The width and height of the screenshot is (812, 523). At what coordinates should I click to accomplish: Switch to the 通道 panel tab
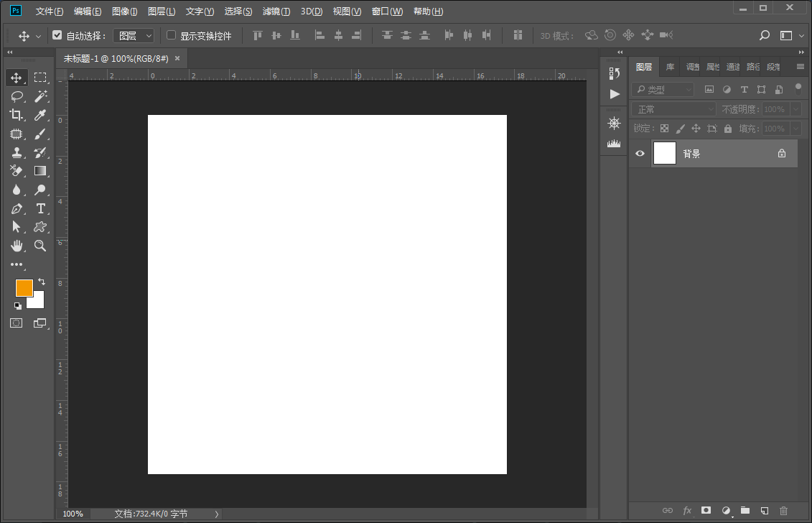pos(733,67)
